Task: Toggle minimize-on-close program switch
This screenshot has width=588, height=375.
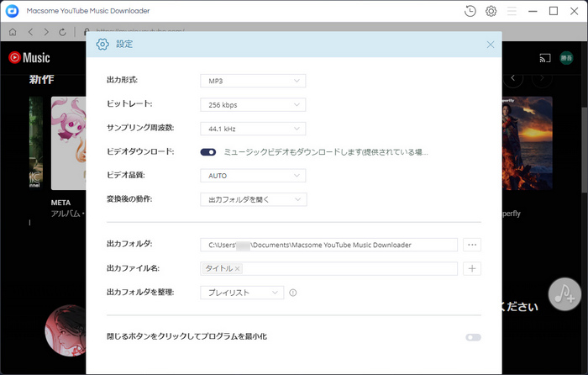Action: [473, 337]
